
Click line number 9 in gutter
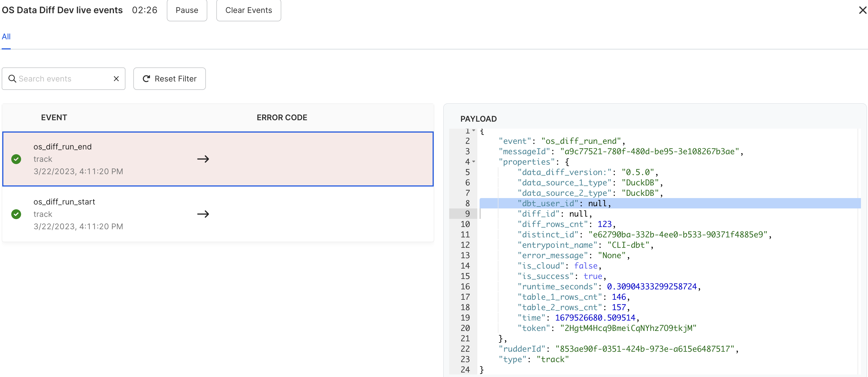coord(467,214)
